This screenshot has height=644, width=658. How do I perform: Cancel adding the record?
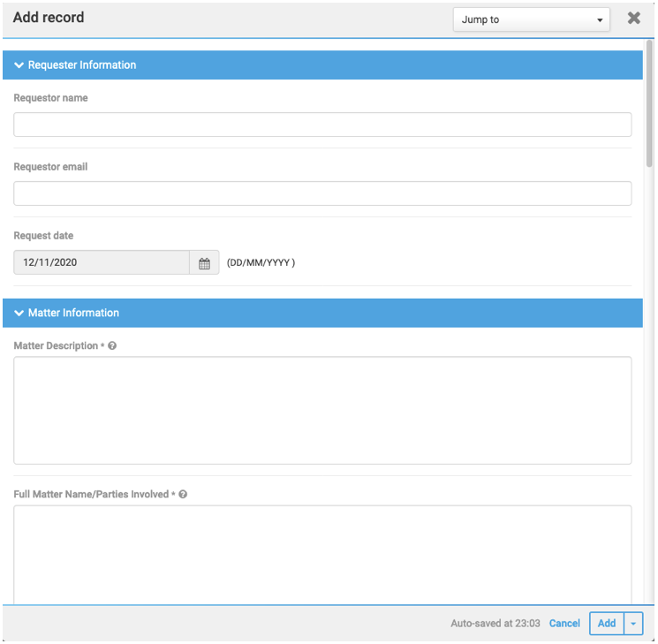click(x=564, y=624)
